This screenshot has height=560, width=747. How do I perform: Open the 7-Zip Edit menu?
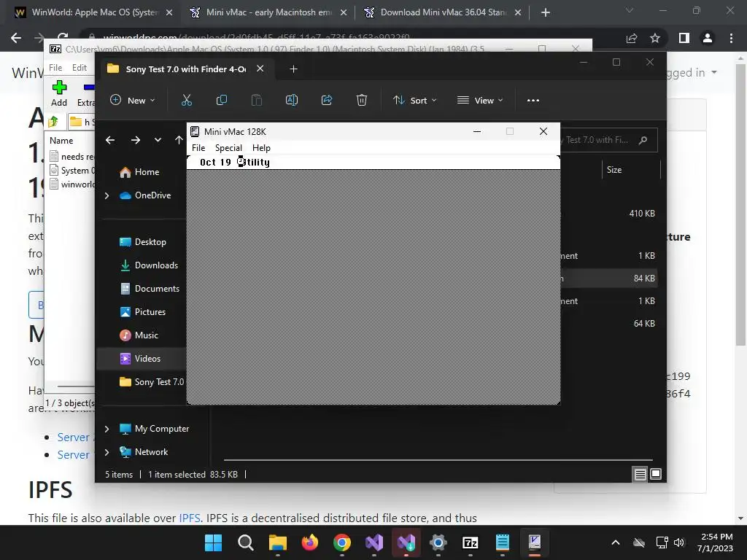(79, 68)
